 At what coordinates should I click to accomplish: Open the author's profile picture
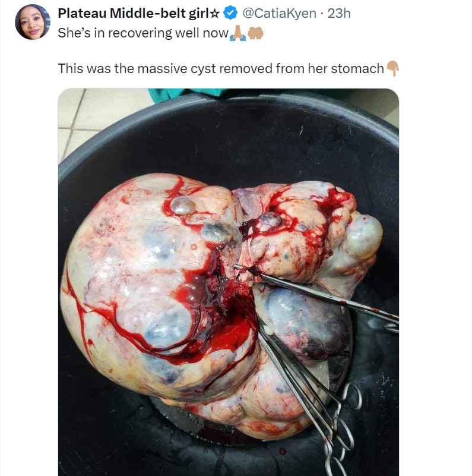[33, 22]
